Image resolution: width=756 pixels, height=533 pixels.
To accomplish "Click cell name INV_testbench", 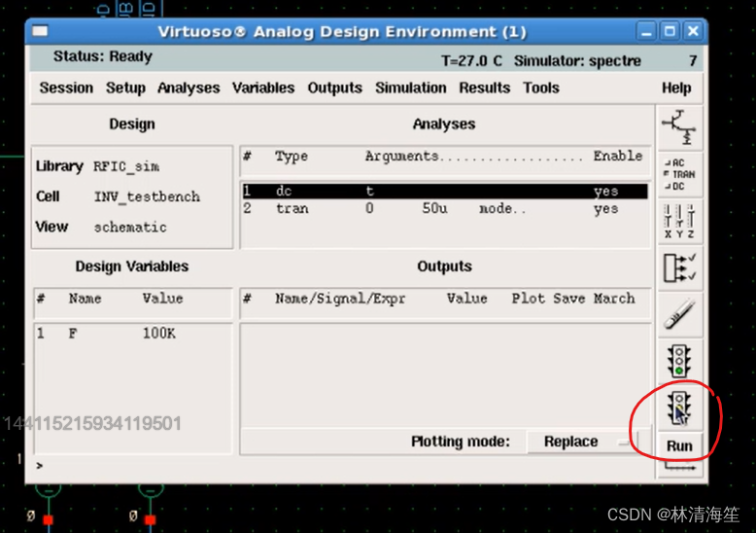I will [147, 197].
